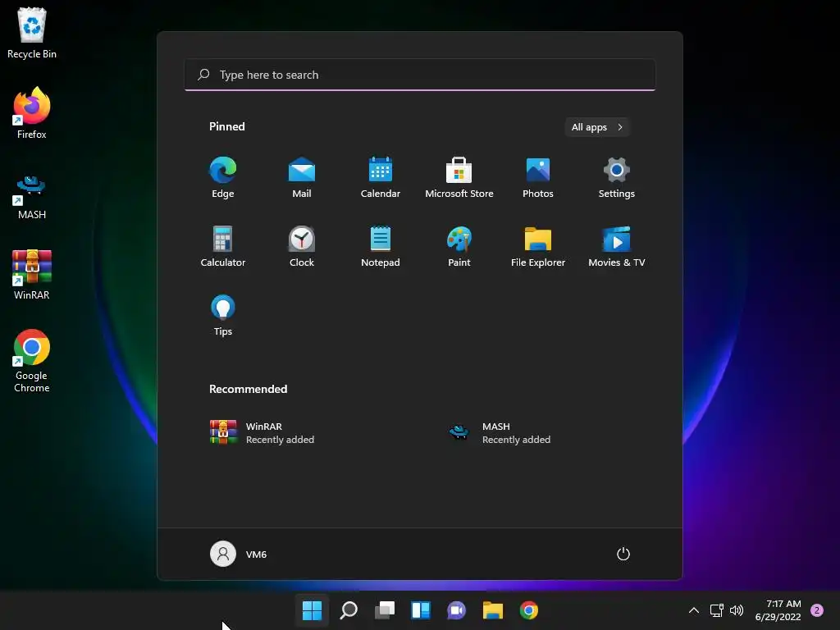Select the WinRAR desktop shortcut
The height and width of the screenshot is (630, 840).
[32, 275]
